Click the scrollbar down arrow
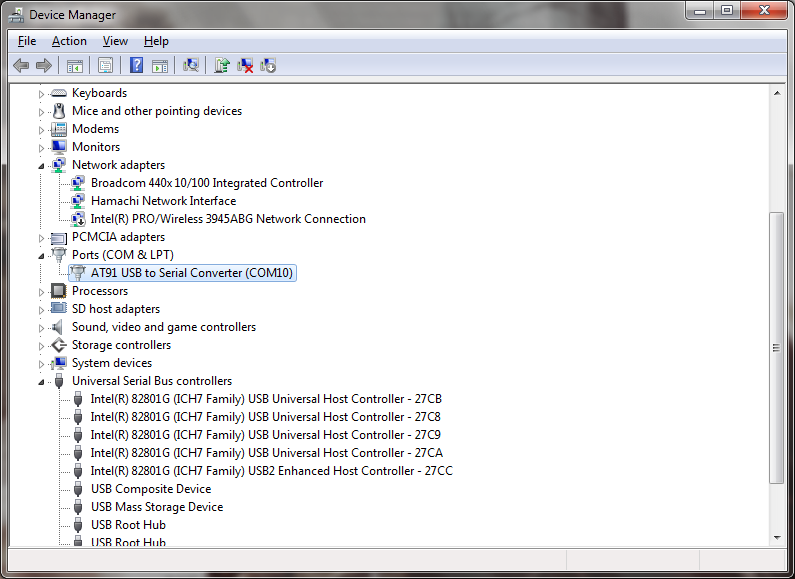Screen dimensions: 795x579 [x=777, y=537]
